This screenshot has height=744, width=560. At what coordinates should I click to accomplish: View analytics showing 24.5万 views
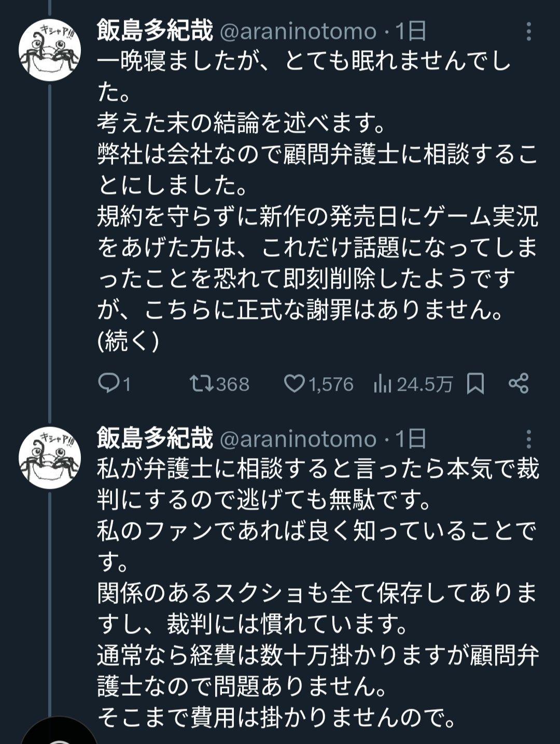[413, 384]
